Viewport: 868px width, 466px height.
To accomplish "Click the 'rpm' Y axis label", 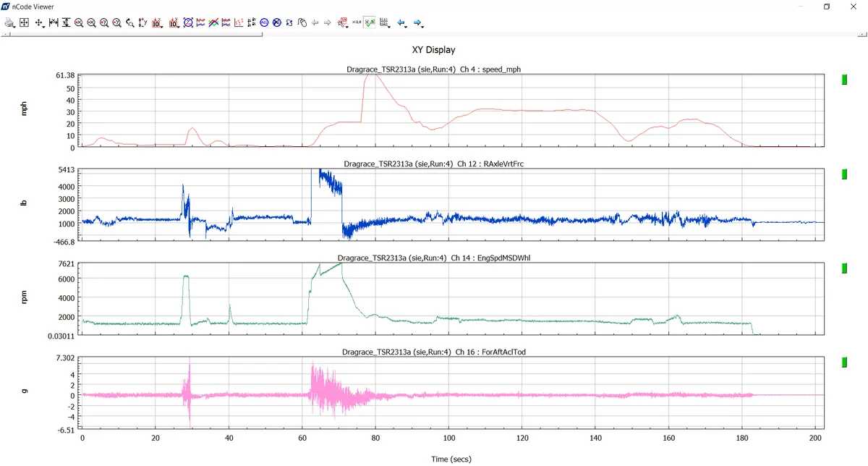I will coord(24,299).
